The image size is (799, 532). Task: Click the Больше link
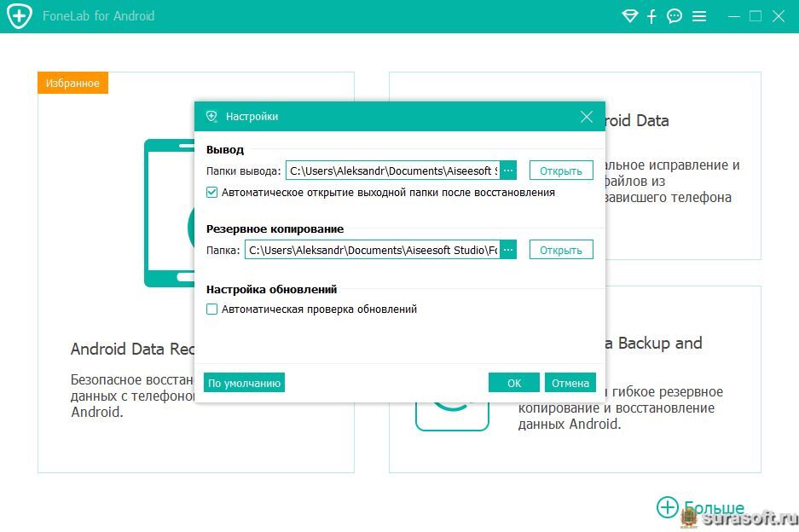coord(714,509)
